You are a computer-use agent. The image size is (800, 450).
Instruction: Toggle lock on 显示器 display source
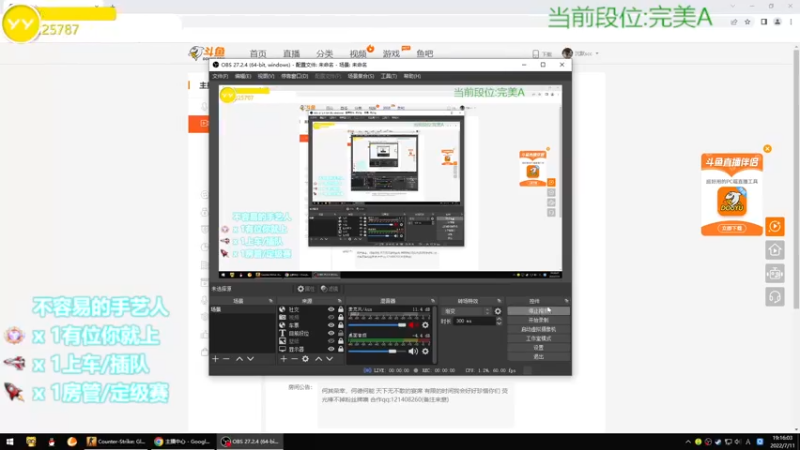341,349
